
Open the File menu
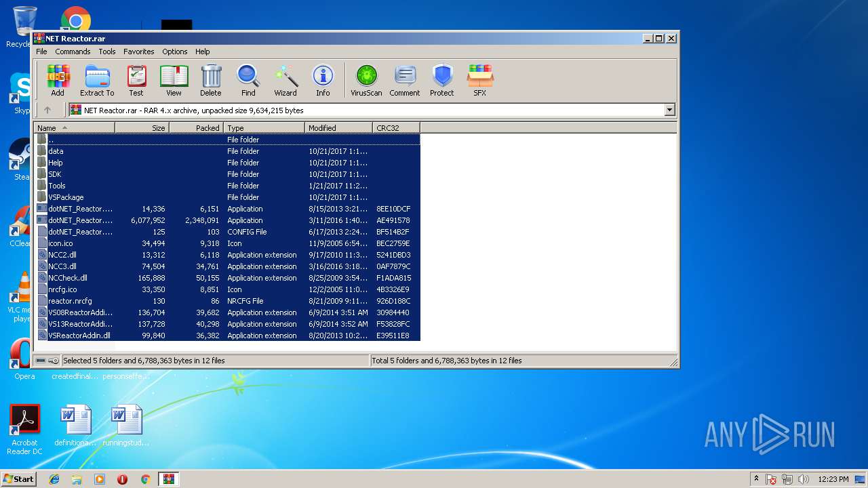[41, 52]
